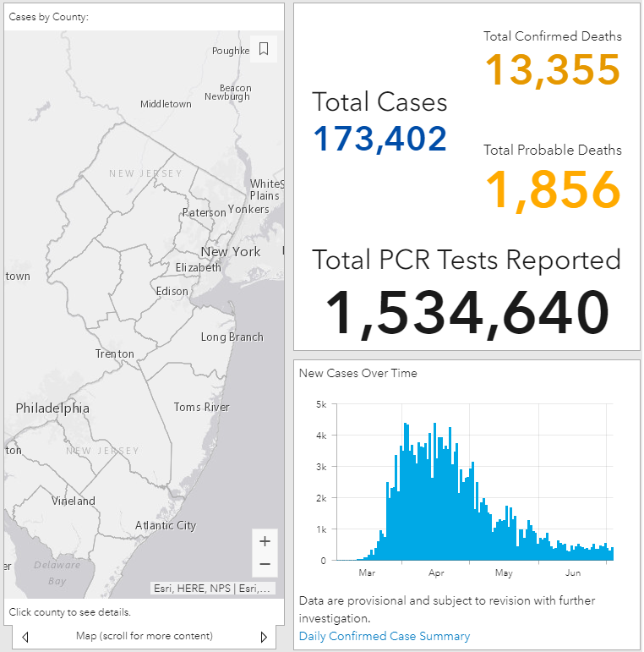Click Edison on the map

tap(172, 291)
